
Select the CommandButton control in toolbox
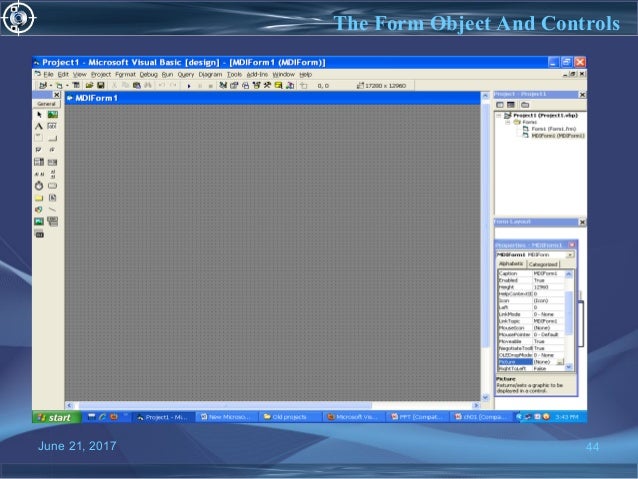pyautogui.click(x=52, y=138)
